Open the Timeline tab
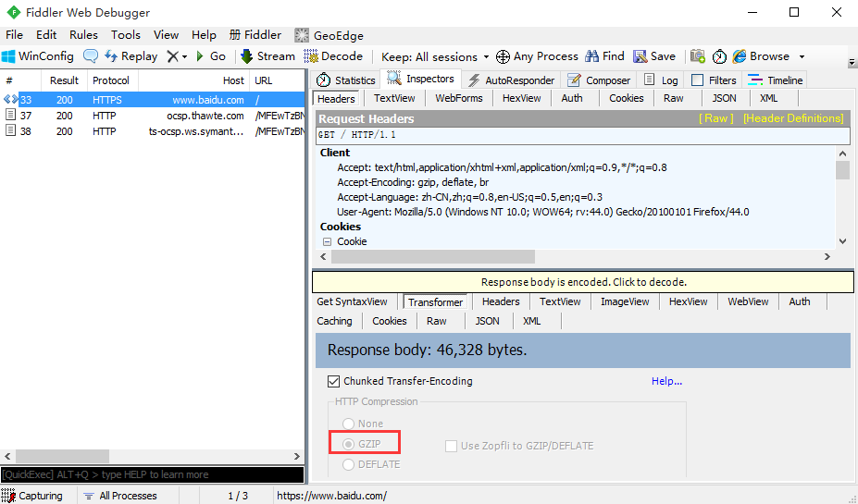The height and width of the screenshot is (504, 858). 775,80
